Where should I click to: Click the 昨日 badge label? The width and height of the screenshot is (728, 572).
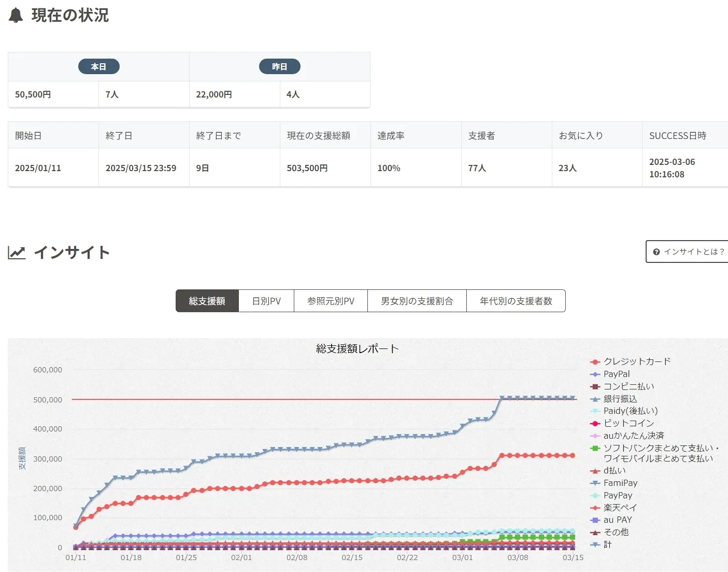(x=279, y=67)
